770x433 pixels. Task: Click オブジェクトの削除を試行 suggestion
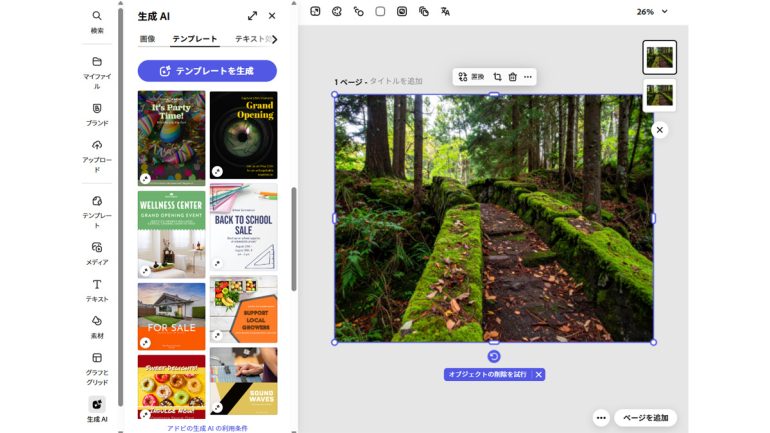pos(488,375)
